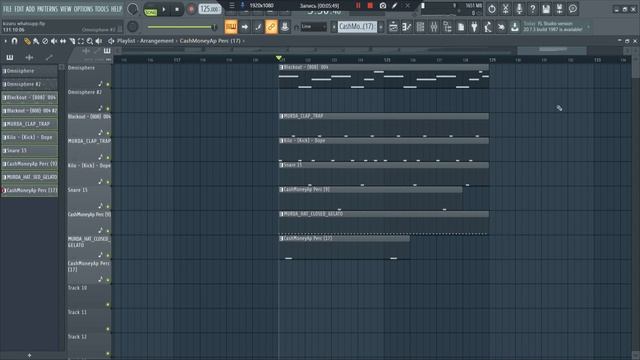Select the playlist paint brush tool
Viewport: 640px width, 360px height.
pyautogui.click(x=36, y=41)
